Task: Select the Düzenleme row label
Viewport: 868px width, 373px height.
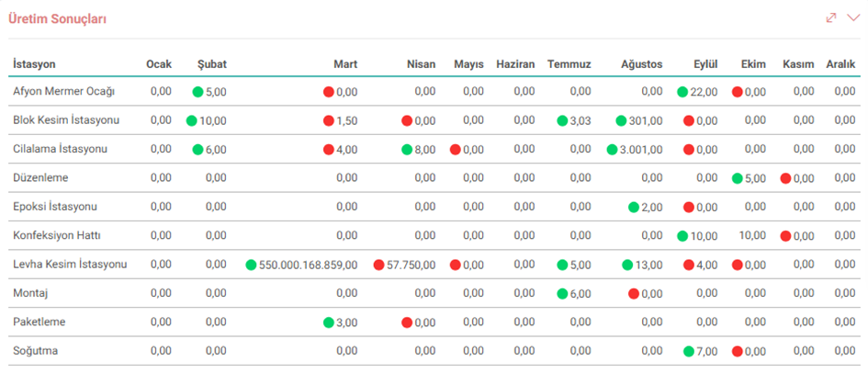Action: [40, 177]
